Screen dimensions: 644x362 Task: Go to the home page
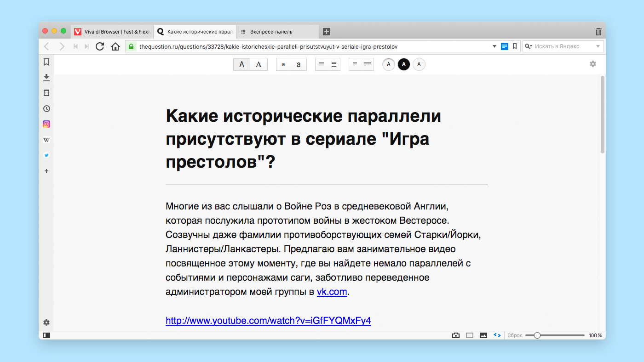coord(115,46)
